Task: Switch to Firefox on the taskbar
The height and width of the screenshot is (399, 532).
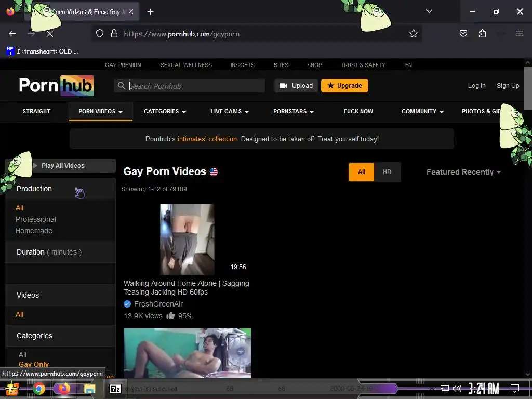Action: tap(64, 389)
